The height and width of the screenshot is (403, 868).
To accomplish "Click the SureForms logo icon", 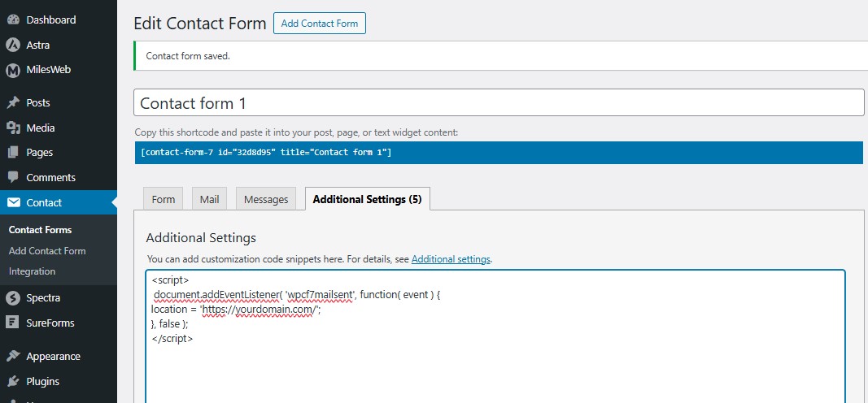I will pyautogui.click(x=13, y=323).
